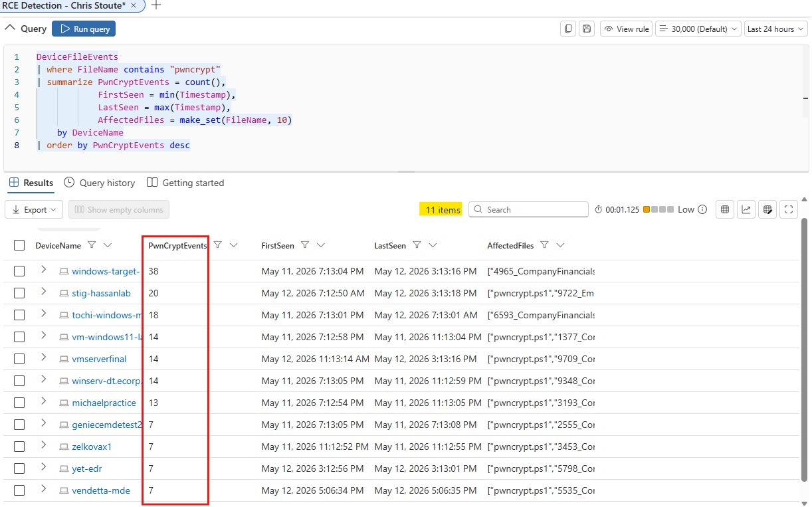Run the query with Run query button
812x507 pixels.
(x=84, y=29)
